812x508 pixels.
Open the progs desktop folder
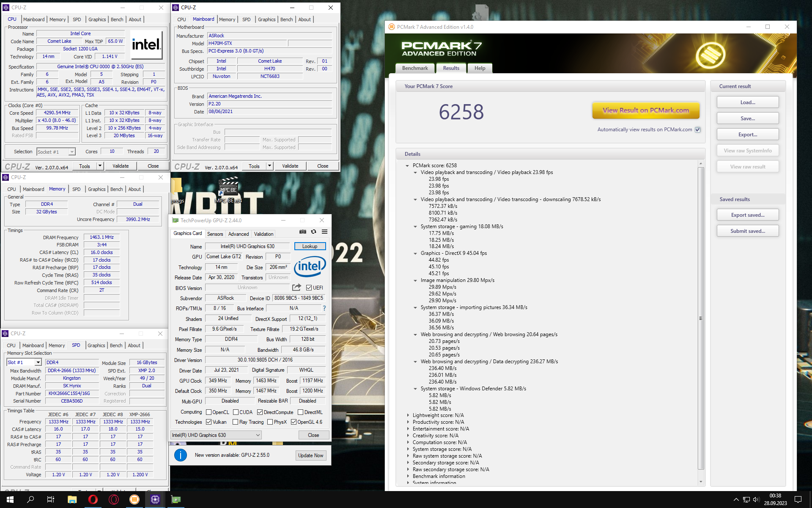click(x=177, y=190)
